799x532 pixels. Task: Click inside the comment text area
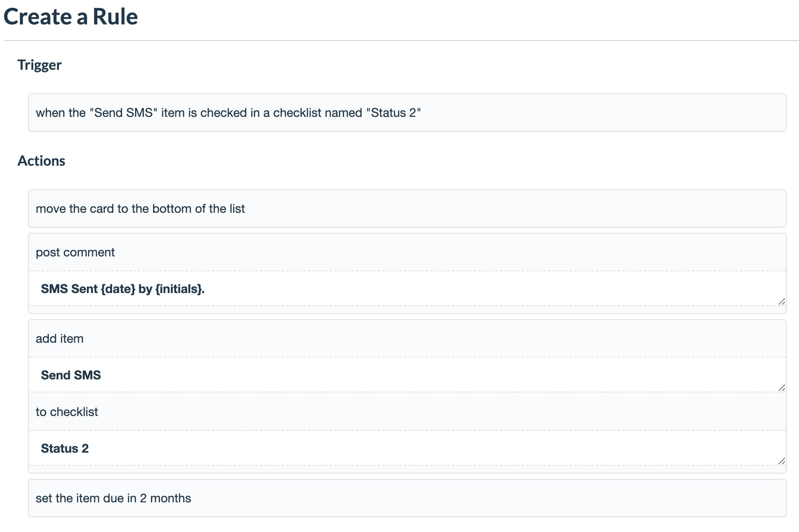point(262,289)
